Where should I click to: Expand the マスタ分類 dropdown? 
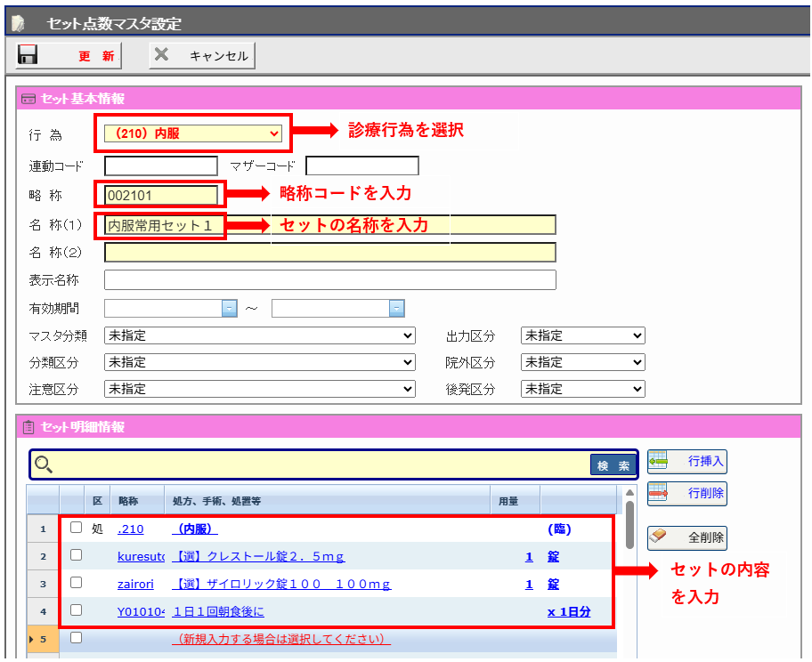(259, 335)
